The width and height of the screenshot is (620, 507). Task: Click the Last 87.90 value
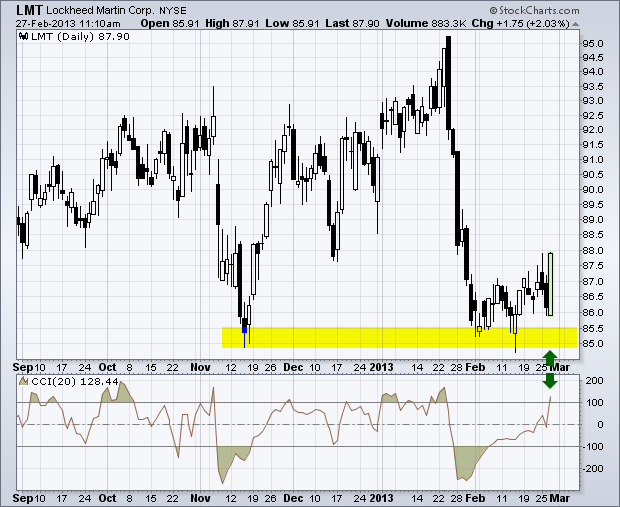click(x=352, y=23)
